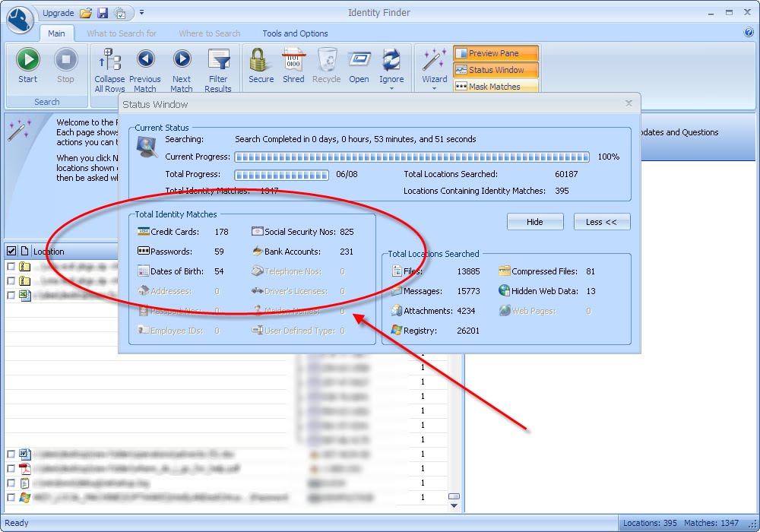Image resolution: width=760 pixels, height=532 pixels.
Task: Toggle the select-all checkbox beside Location header
Action: (x=11, y=251)
